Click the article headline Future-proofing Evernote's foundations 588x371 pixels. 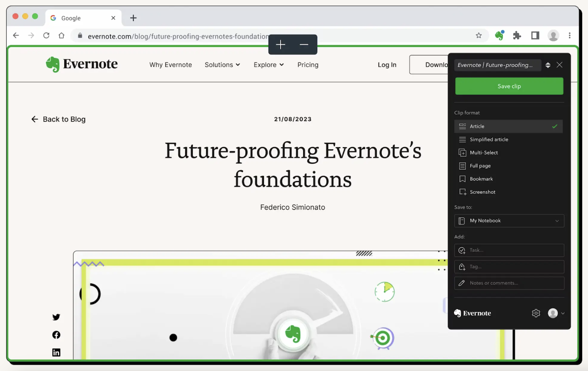coord(293,165)
